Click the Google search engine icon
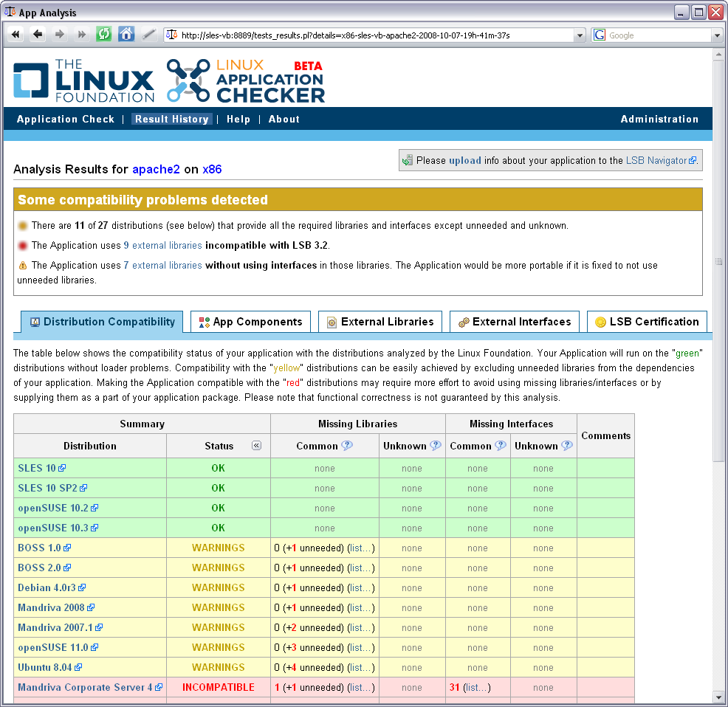The width and height of the screenshot is (728, 707). (600, 35)
